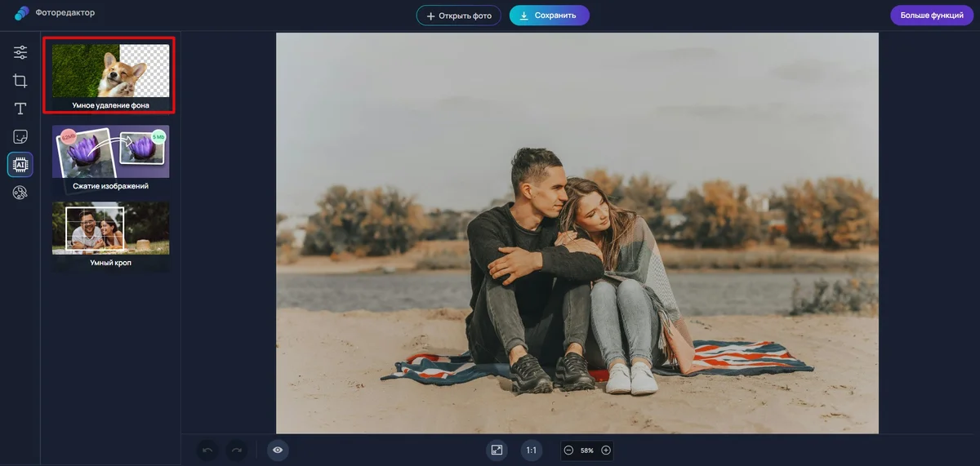Image resolution: width=980 pixels, height=466 pixels.
Task: Select the Crop tool
Action: [x=20, y=81]
